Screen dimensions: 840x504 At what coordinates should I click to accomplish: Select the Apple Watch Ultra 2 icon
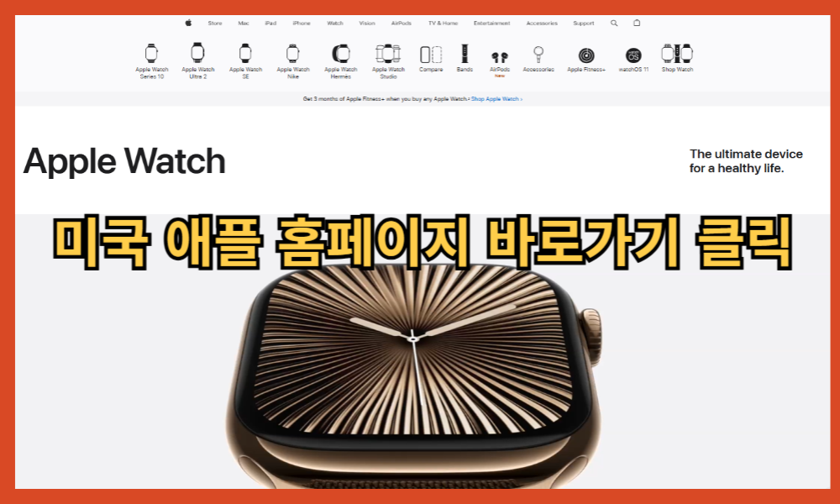(x=197, y=53)
